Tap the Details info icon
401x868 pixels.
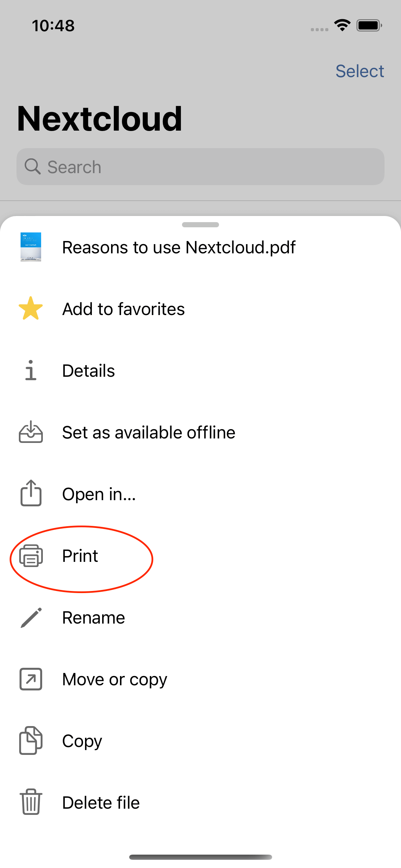point(31,370)
